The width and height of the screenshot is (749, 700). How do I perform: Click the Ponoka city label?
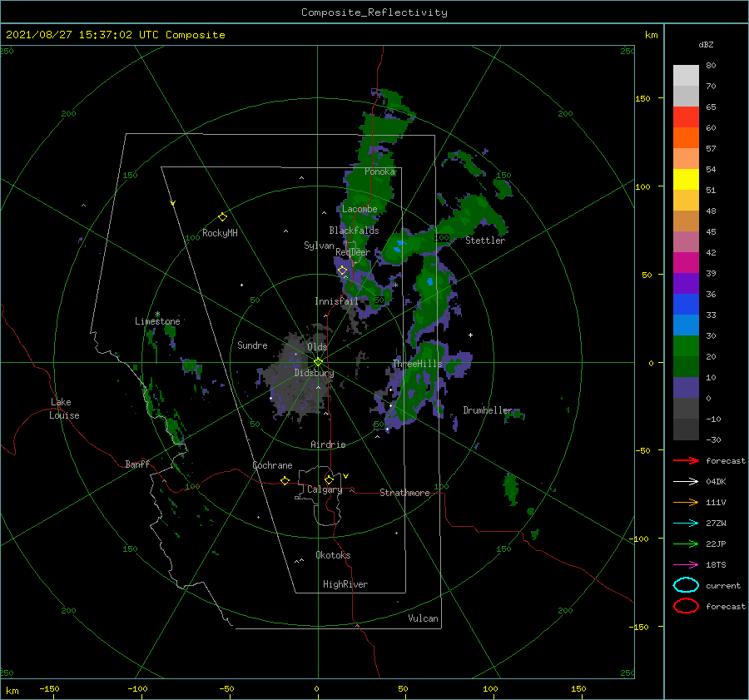[x=379, y=171]
